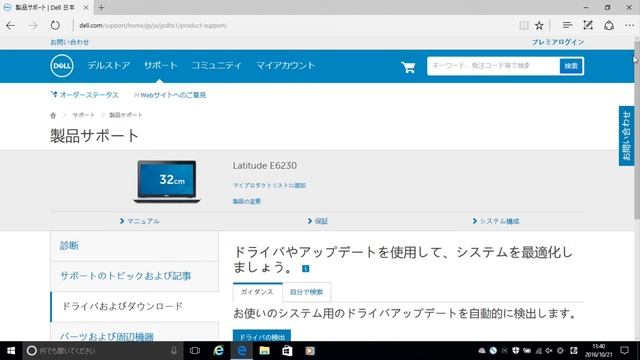The image size is (640, 360).
Task: Click the keyword search input field
Action: [x=493, y=66]
